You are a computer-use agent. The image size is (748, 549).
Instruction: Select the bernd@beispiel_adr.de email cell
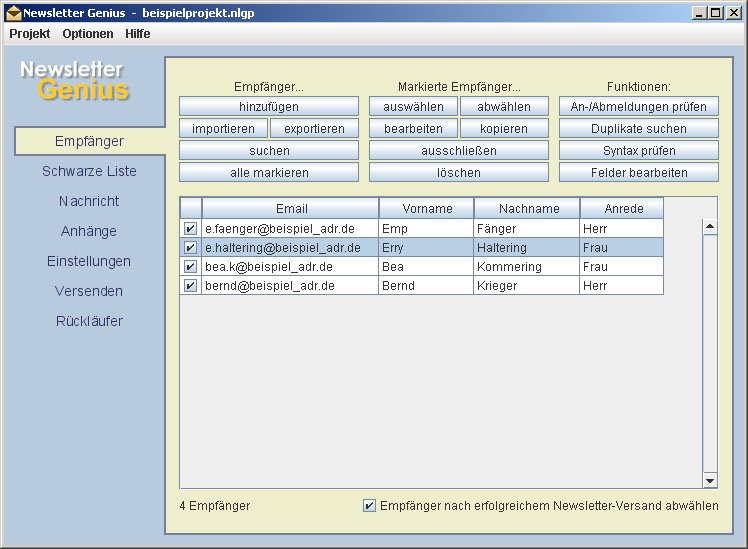coord(290,286)
